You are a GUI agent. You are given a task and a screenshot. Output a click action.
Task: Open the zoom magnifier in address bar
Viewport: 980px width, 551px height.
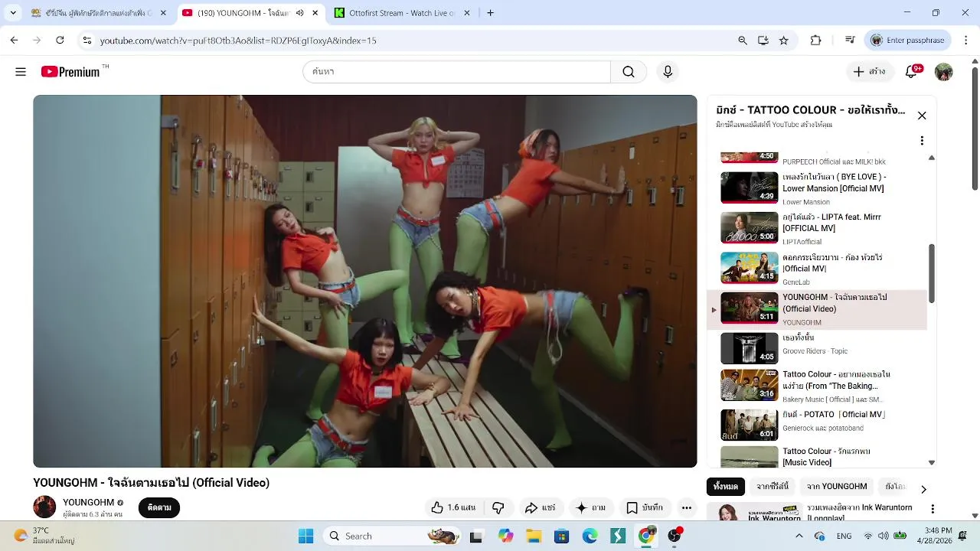(x=742, y=41)
